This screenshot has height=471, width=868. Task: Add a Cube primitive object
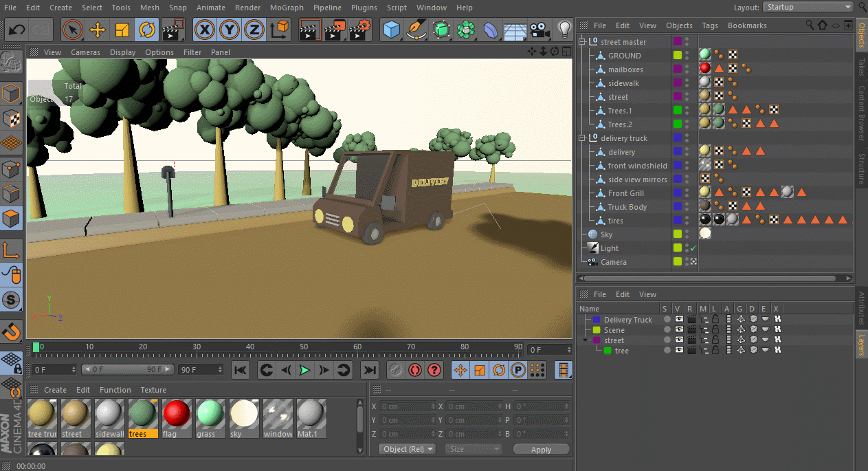point(392,30)
